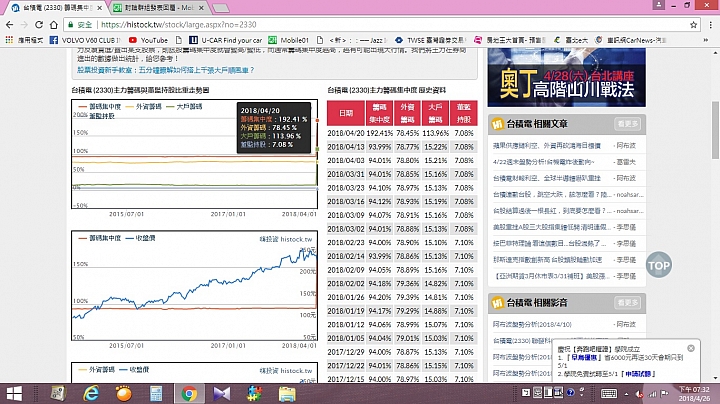Open Chrome's three-dot menu
The image size is (720, 404).
(710, 25)
